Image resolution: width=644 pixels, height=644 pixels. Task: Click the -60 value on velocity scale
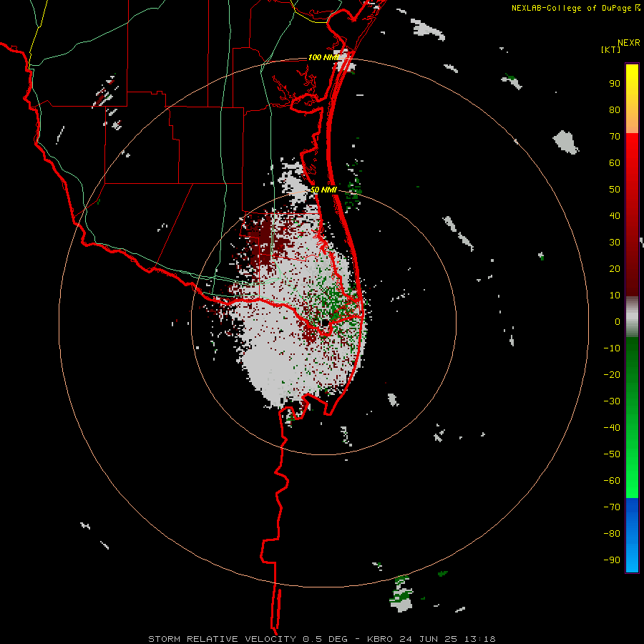pyautogui.click(x=612, y=481)
